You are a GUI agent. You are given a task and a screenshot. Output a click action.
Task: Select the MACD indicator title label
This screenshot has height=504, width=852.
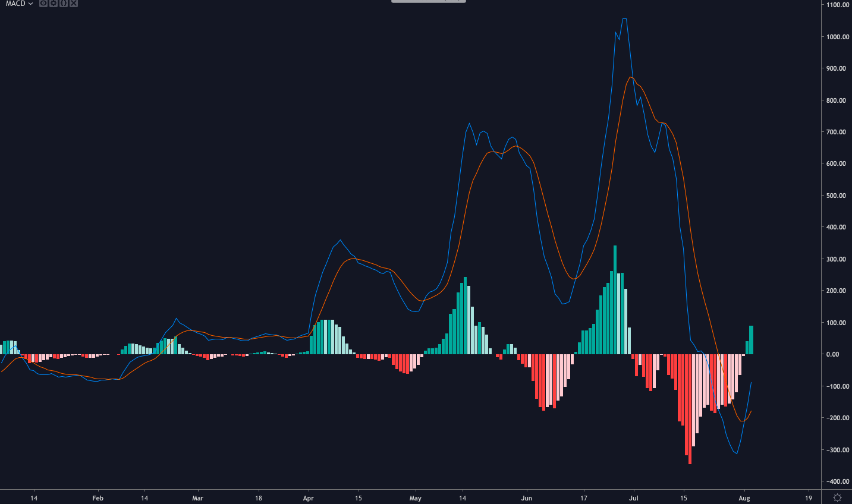coord(15,4)
